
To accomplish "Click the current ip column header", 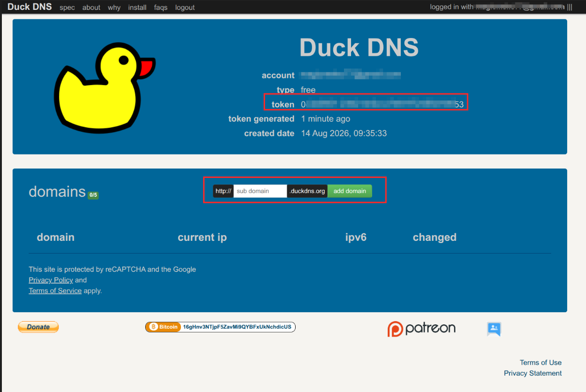I will [202, 237].
